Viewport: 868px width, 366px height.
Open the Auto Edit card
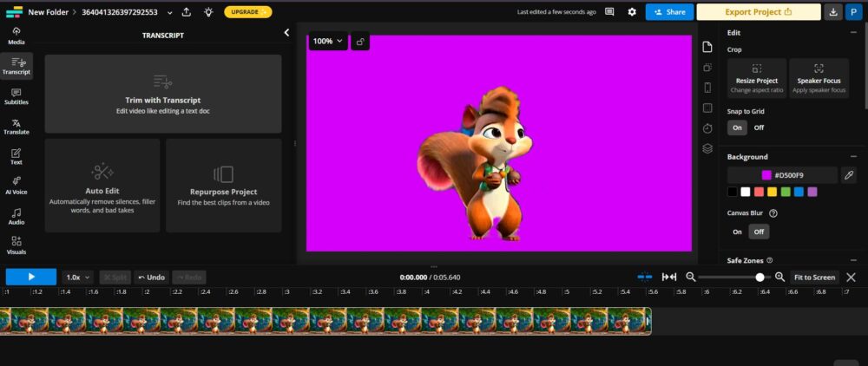pos(102,186)
